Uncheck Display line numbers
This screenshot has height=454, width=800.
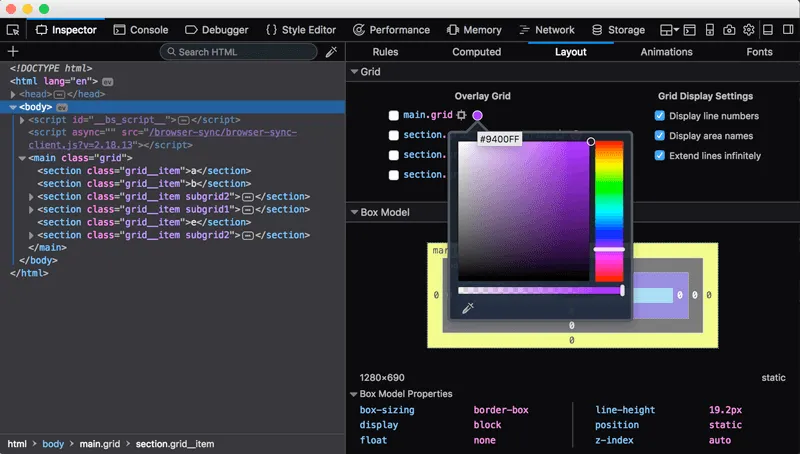[660, 116]
